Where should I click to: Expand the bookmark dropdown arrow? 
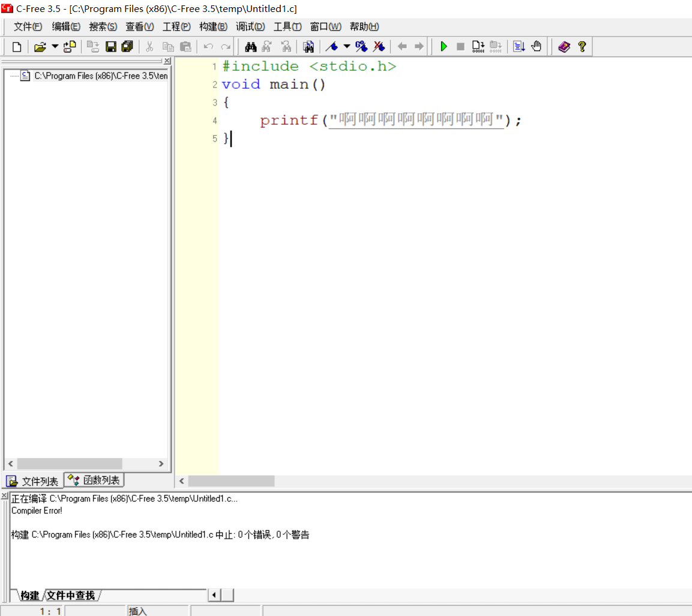(347, 46)
